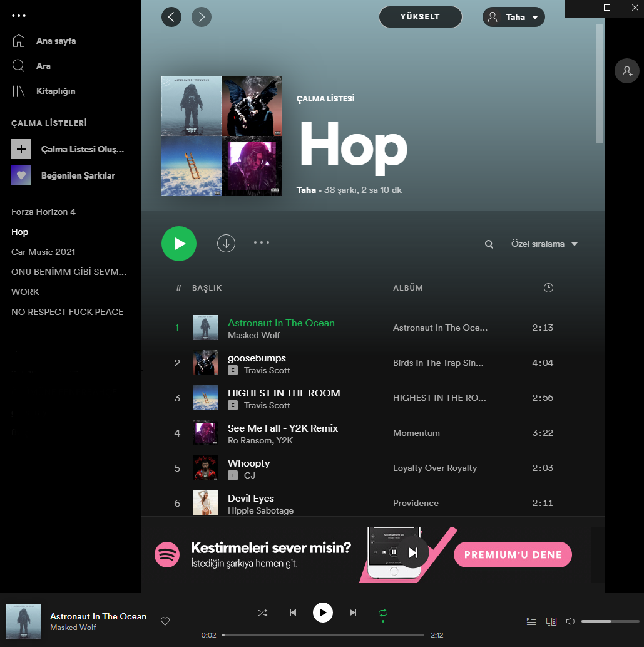Skip to previous track
Screen dimensions: 644x647
(x=293, y=613)
